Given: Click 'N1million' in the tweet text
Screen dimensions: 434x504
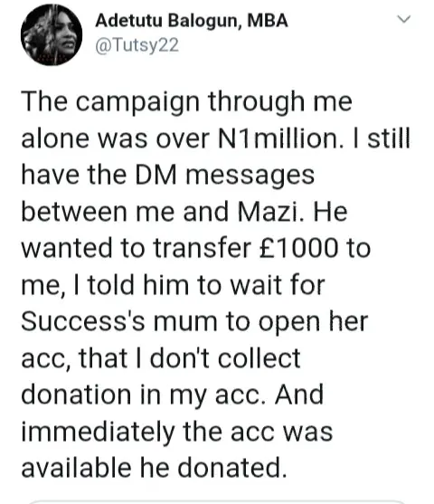Looking at the screenshot, I should [278, 138].
